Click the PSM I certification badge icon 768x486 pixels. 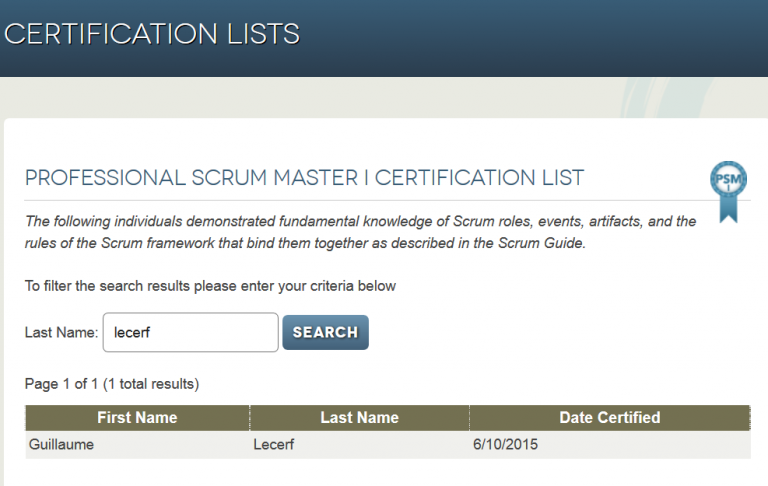(x=728, y=192)
